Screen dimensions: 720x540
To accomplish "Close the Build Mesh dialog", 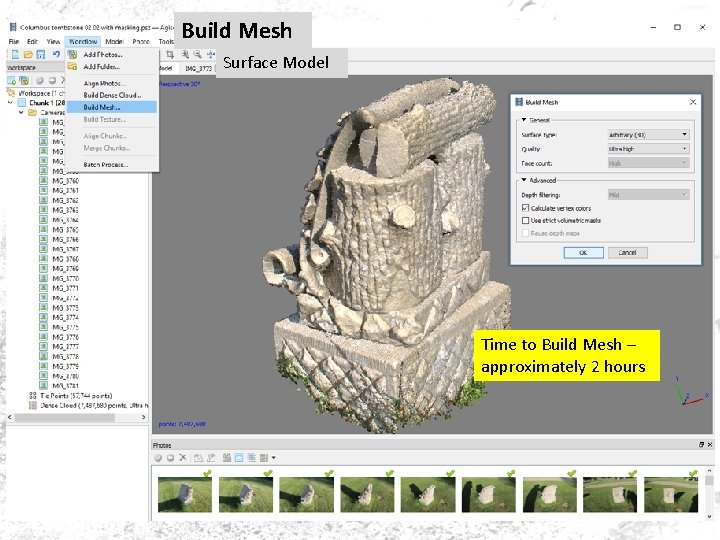I will pyautogui.click(x=693, y=102).
